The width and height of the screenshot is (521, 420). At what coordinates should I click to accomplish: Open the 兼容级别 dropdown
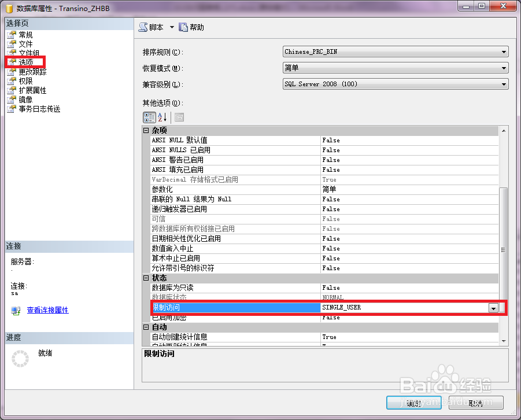tap(504, 84)
